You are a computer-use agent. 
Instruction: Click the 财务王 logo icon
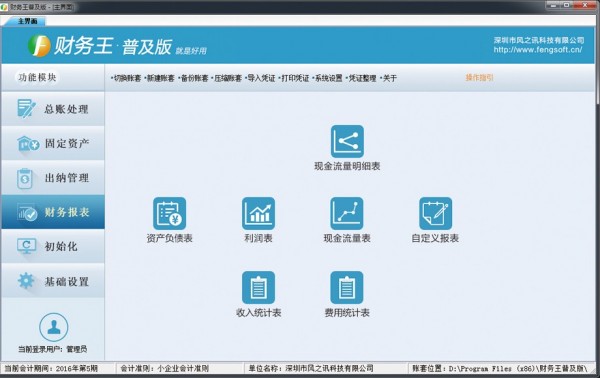[x=39, y=46]
